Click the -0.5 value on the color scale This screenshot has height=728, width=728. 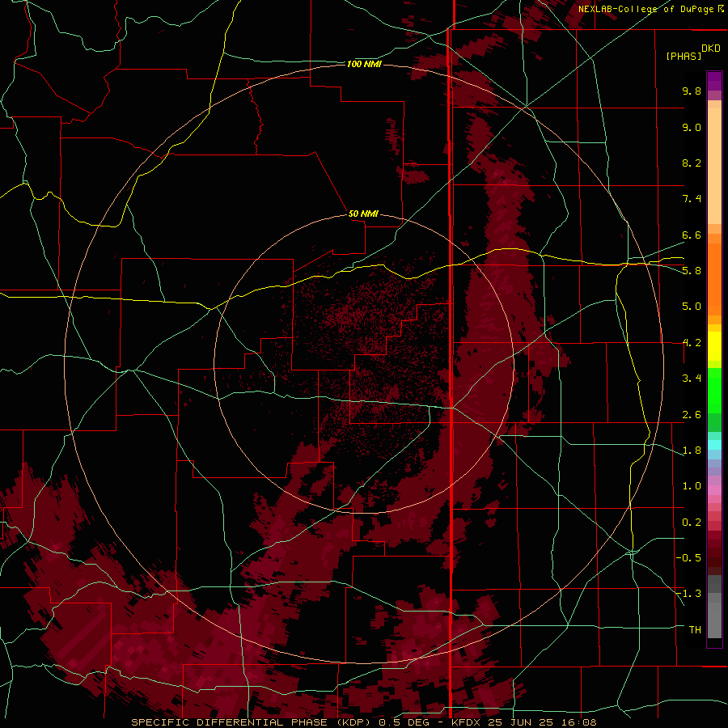688,558
